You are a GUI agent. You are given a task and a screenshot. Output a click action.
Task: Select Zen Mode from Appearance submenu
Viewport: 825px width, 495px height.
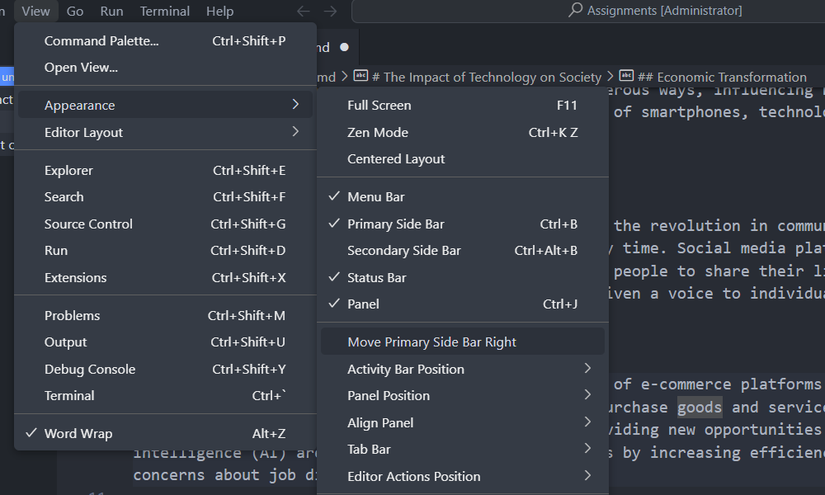(377, 132)
